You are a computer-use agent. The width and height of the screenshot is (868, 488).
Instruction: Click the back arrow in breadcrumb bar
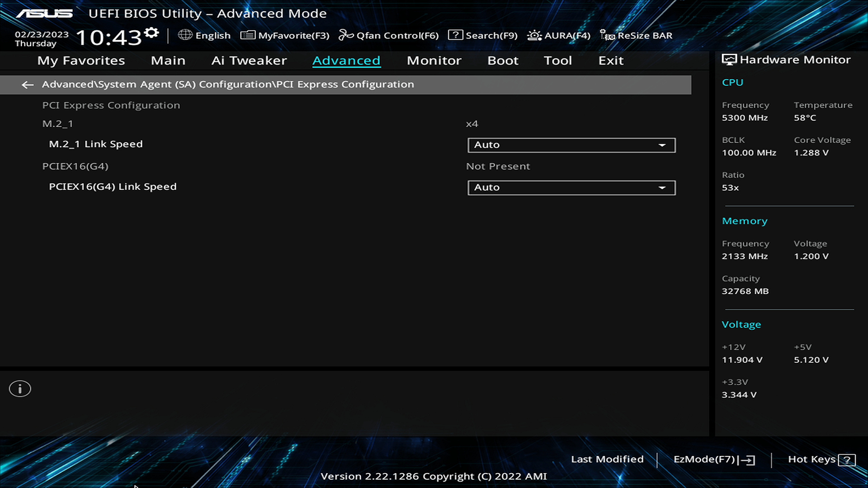[x=28, y=84]
